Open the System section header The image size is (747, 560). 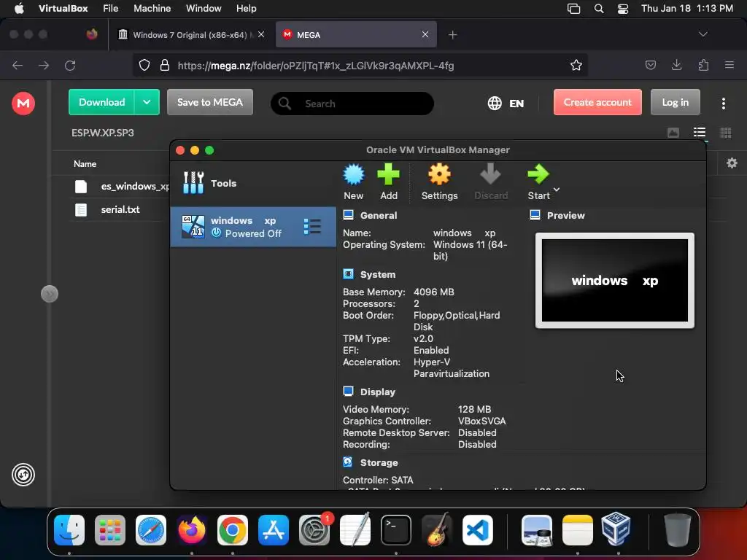pos(378,274)
